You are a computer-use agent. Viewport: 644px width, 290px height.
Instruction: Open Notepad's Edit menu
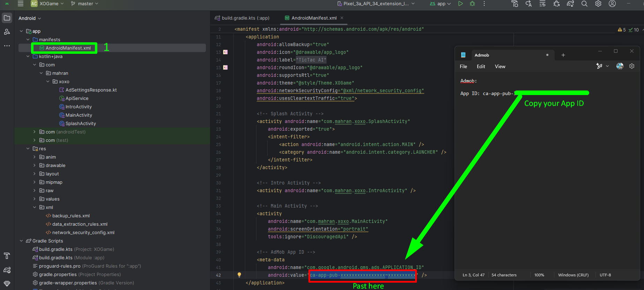click(481, 66)
